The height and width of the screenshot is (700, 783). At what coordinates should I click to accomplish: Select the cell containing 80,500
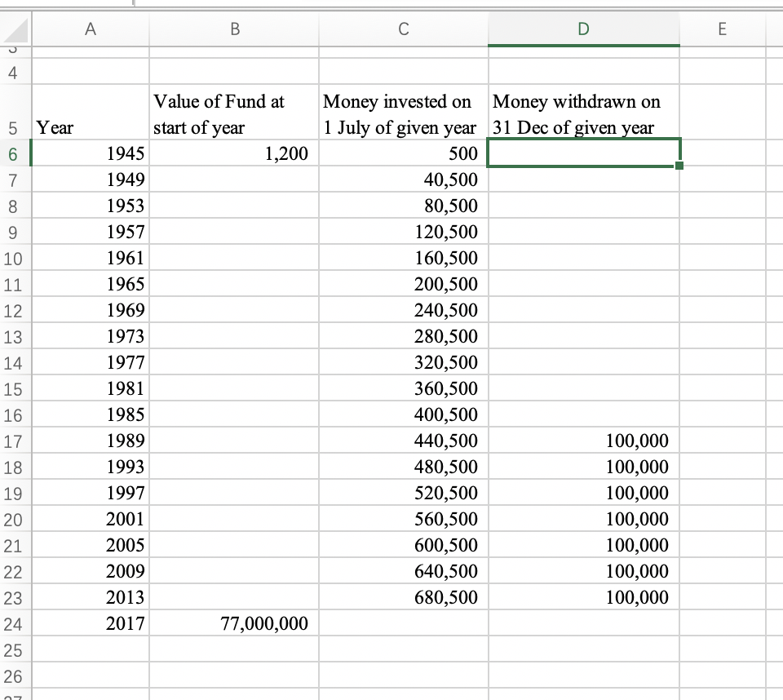click(404, 206)
